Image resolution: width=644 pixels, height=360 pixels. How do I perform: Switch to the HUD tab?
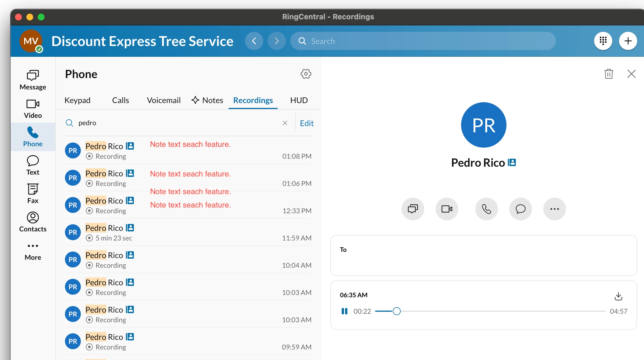299,100
